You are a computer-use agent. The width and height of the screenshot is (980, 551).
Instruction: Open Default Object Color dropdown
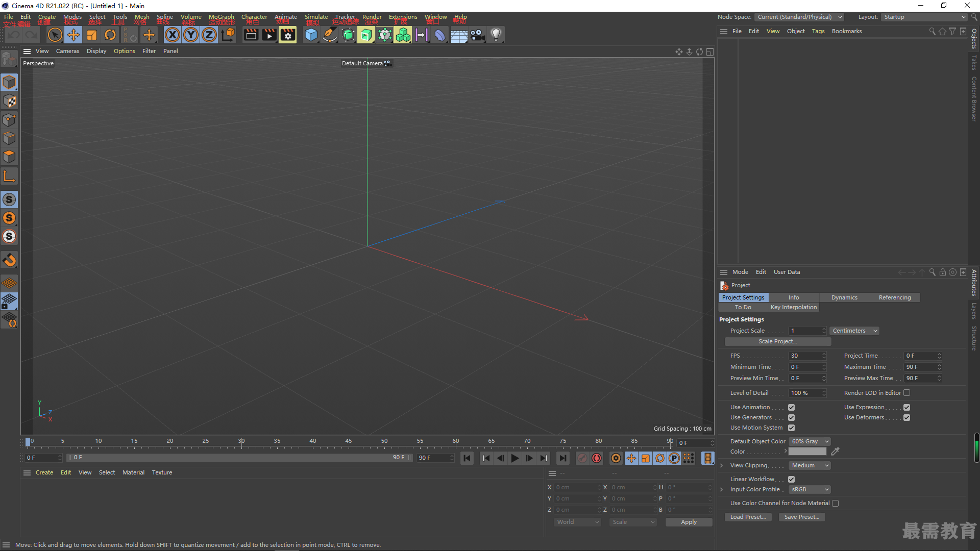click(x=810, y=441)
